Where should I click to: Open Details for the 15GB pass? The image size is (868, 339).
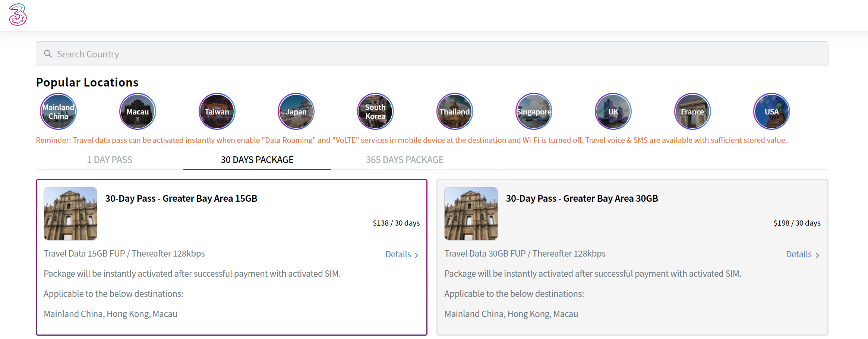(401, 254)
